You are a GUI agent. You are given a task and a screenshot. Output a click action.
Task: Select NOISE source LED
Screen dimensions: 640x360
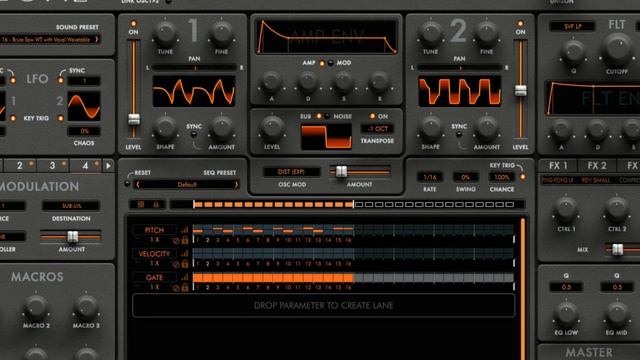point(327,116)
